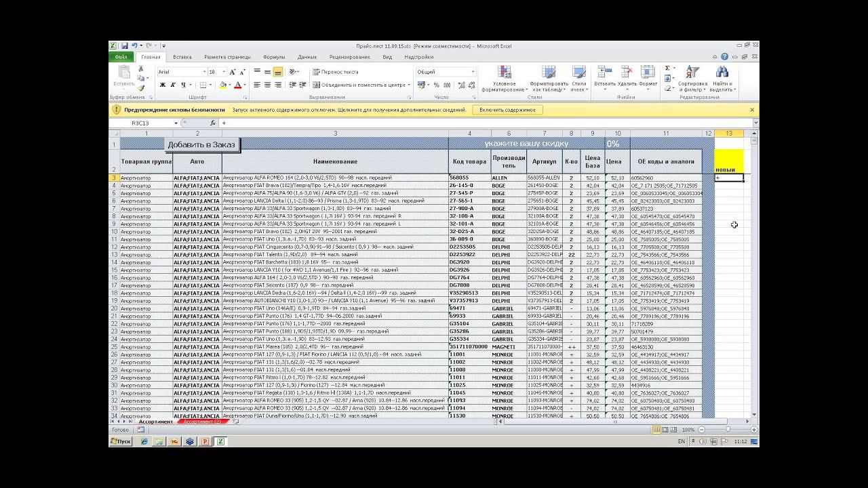This screenshot has height=488, width=868.
Task: Align cell text to the right
Action: [278, 85]
